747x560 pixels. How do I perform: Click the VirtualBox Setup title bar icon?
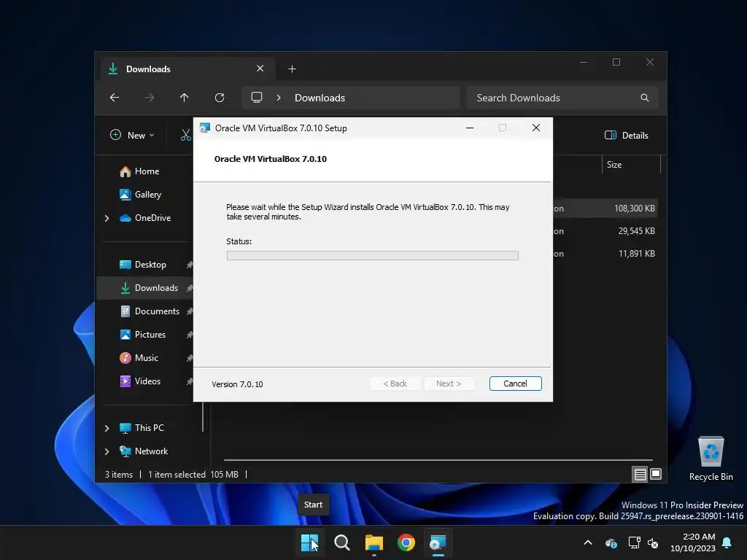click(x=205, y=128)
